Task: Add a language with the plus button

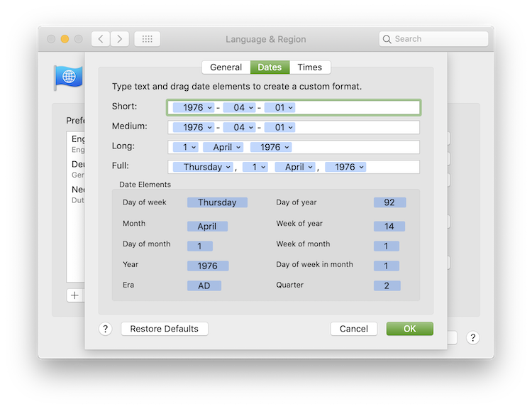Action: click(74, 295)
